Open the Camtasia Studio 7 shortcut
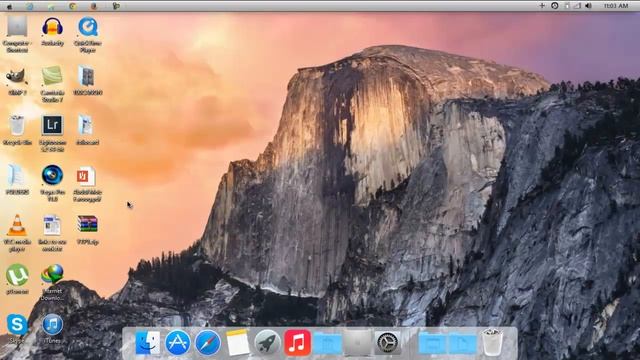 pos(52,77)
